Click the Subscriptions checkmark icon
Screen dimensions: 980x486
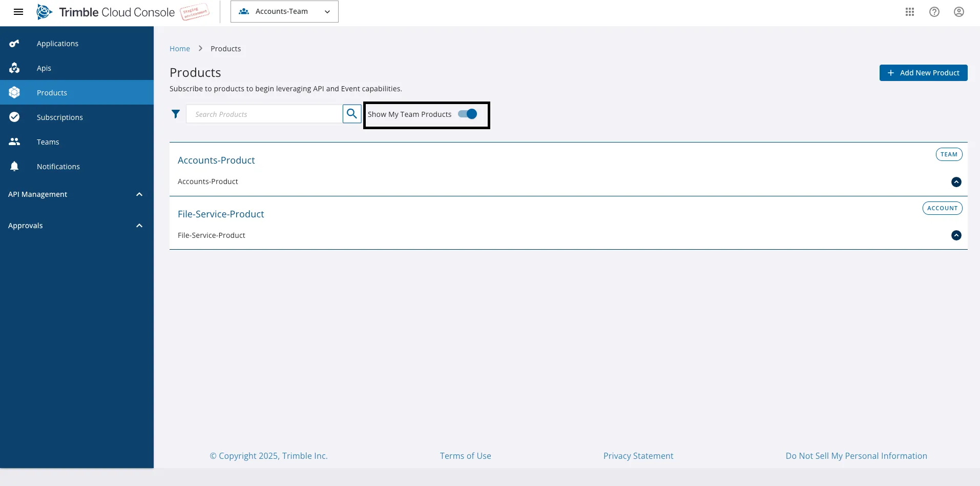(x=14, y=117)
